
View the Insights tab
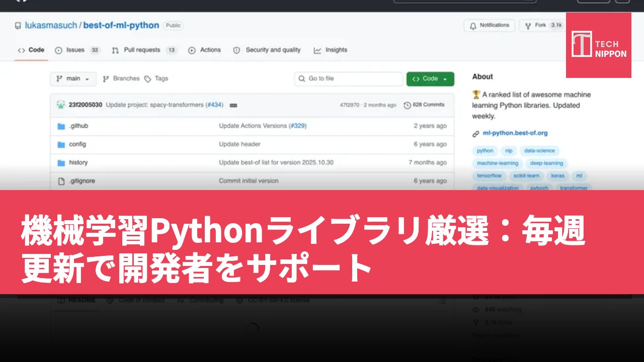tap(331, 50)
